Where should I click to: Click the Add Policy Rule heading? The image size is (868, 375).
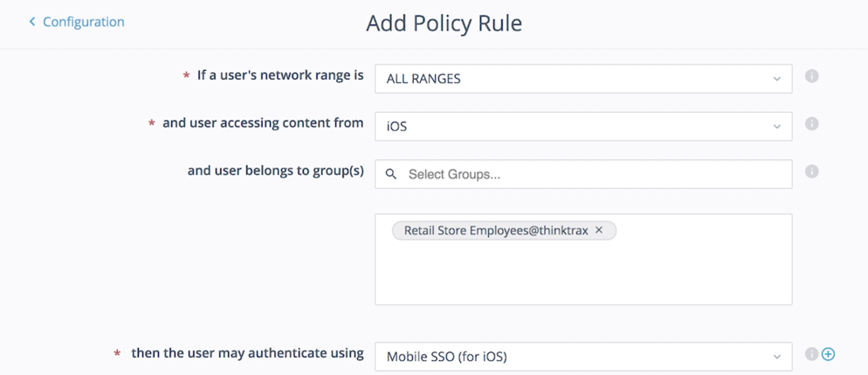[444, 23]
